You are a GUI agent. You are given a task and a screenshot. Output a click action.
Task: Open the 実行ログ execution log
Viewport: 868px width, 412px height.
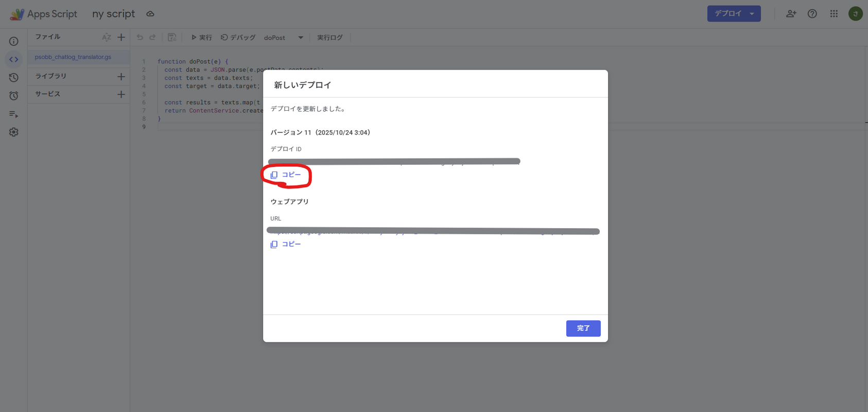point(329,38)
